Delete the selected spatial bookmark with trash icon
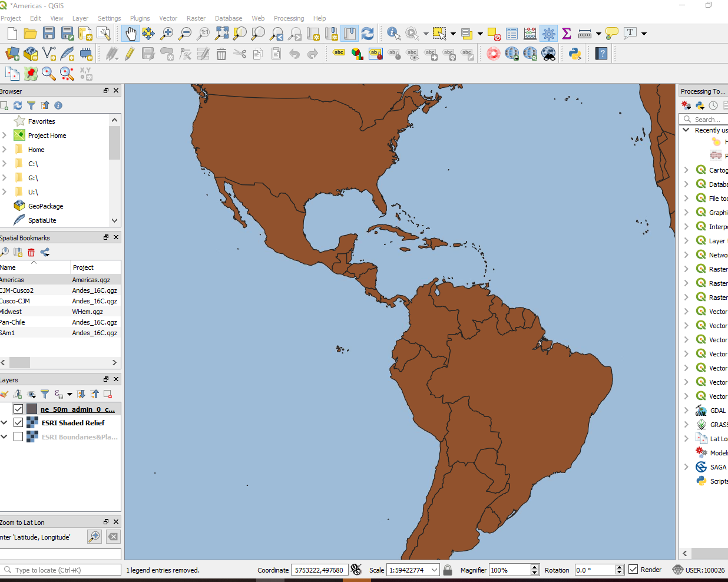Image resolution: width=728 pixels, height=582 pixels. point(31,252)
